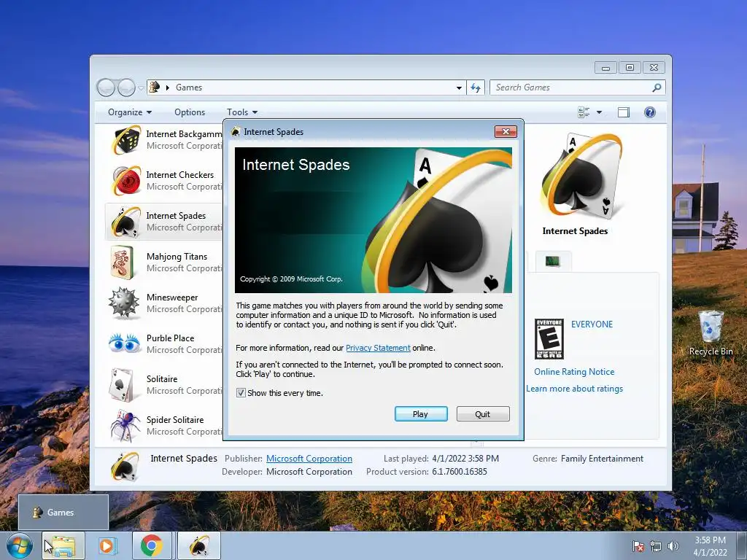Toggle the preview pane icon

tap(623, 112)
